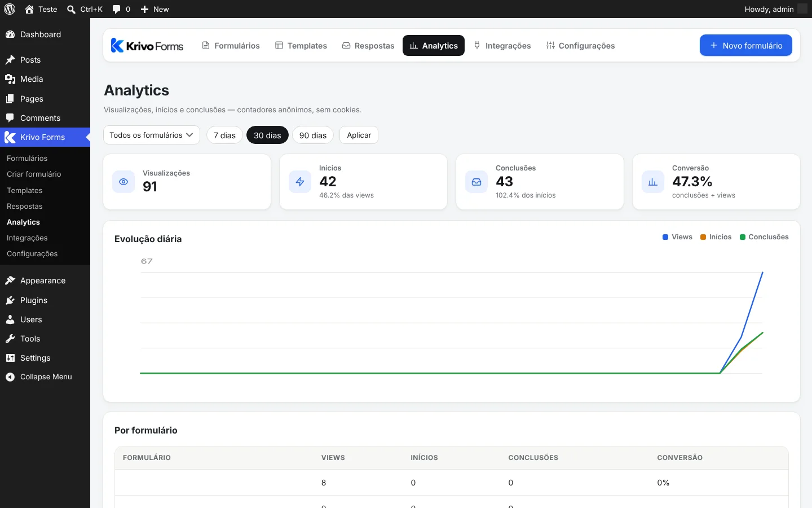
Task: Switch to the Formulários tab
Action: tap(231, 46)
